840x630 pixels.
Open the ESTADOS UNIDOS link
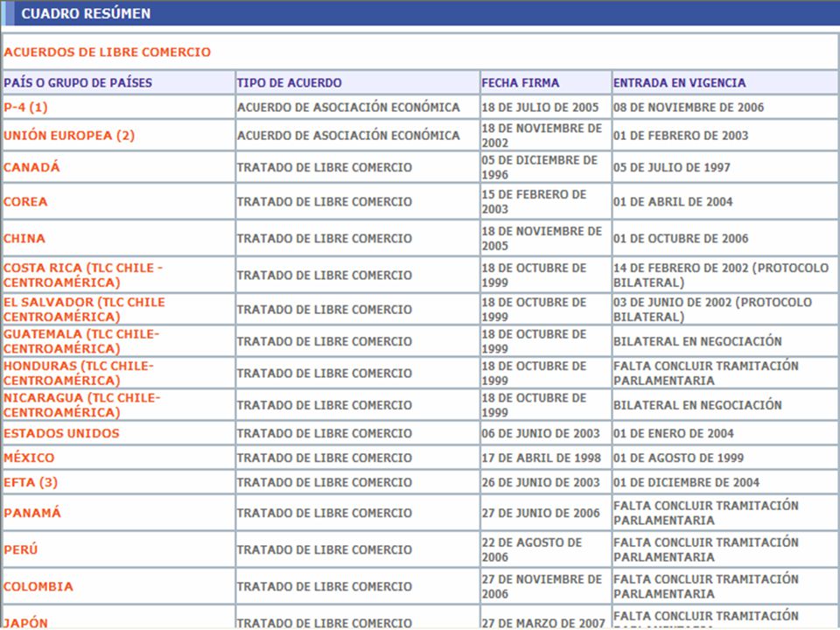coord(61,433)
